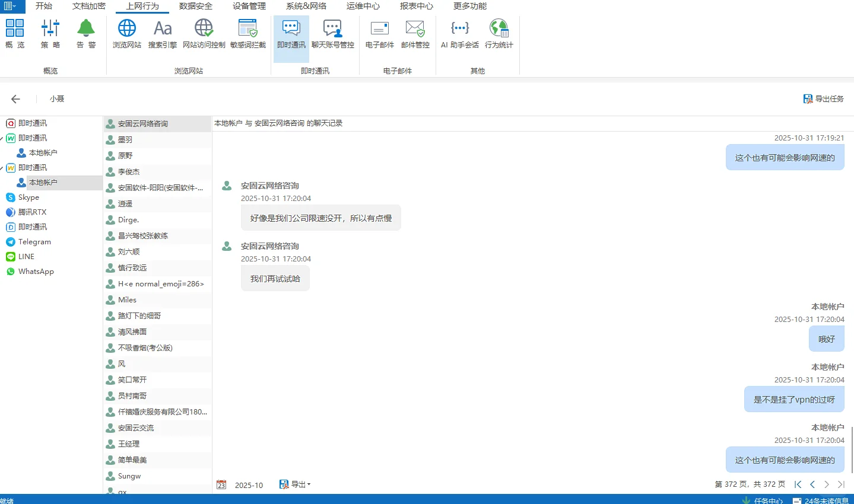Click the vertical scrollbar of the chat panel
Screen dimensions: 854x504
(852, 450)
